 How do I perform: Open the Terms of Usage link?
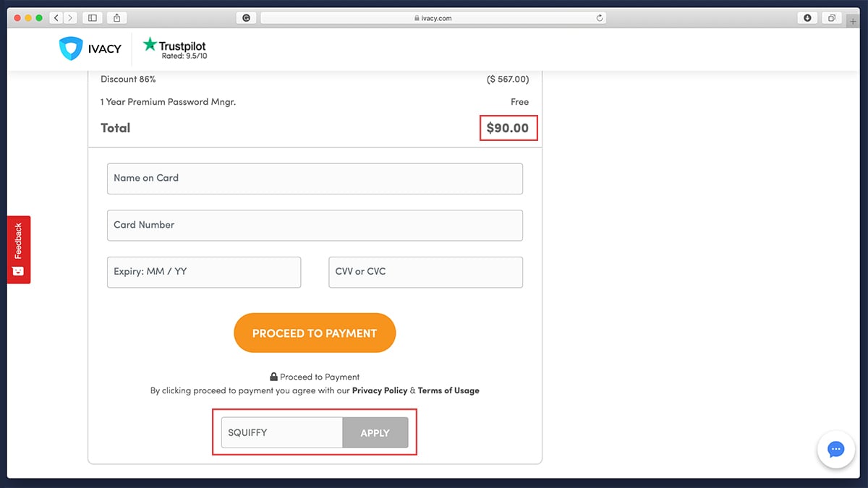448,390
